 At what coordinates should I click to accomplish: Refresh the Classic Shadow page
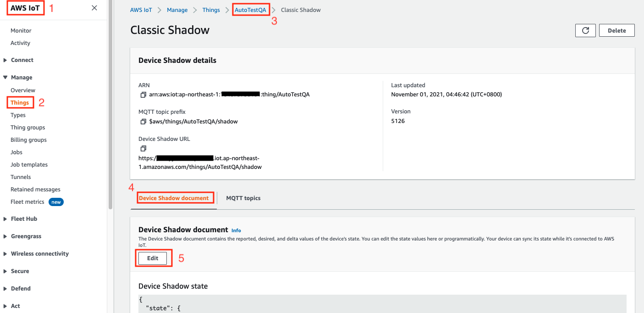(x=585, y=30)
